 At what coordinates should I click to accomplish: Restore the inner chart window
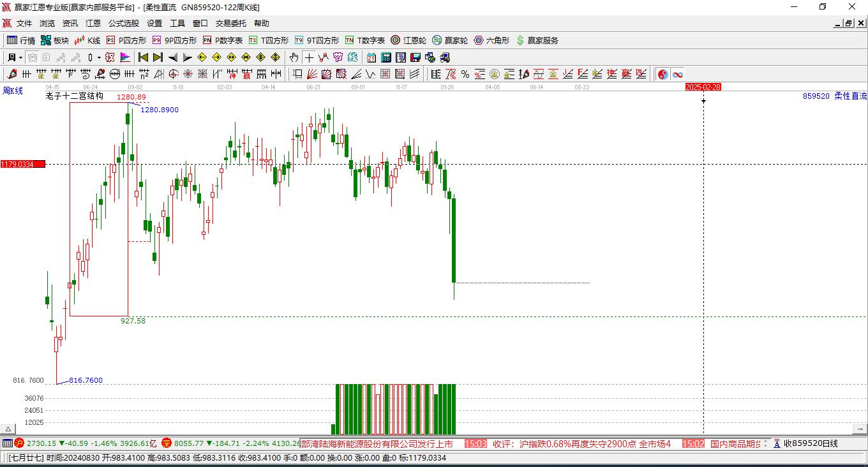[x=849, y=24]
